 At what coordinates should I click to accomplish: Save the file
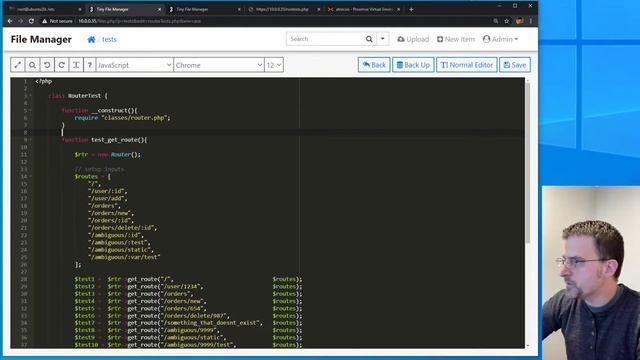click(x=515, y=65)
